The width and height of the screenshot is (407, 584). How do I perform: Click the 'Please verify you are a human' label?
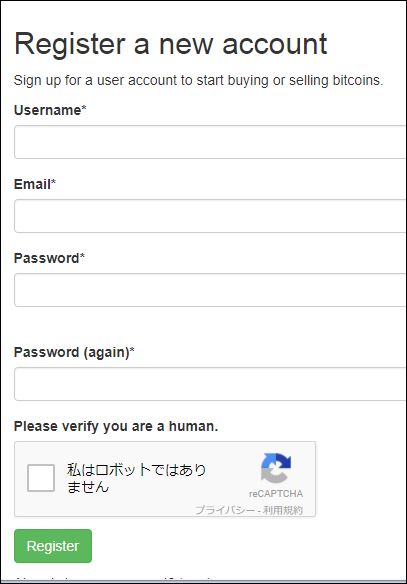[116, 426]
